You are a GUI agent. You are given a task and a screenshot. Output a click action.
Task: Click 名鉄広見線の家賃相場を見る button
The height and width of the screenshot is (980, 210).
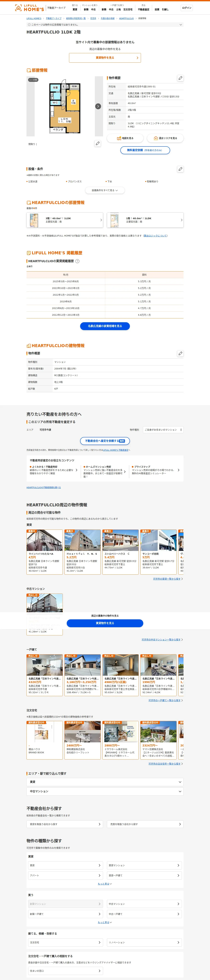[x=105, y=326]
